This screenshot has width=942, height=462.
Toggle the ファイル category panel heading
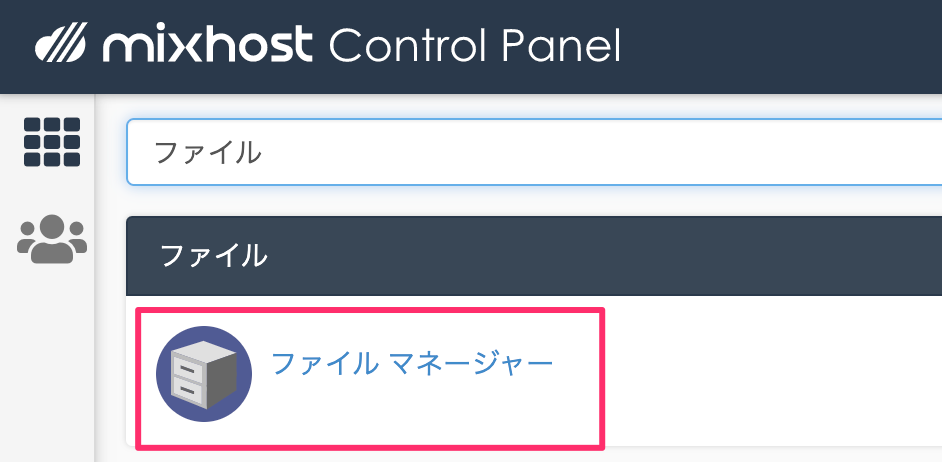coord(534,257)
